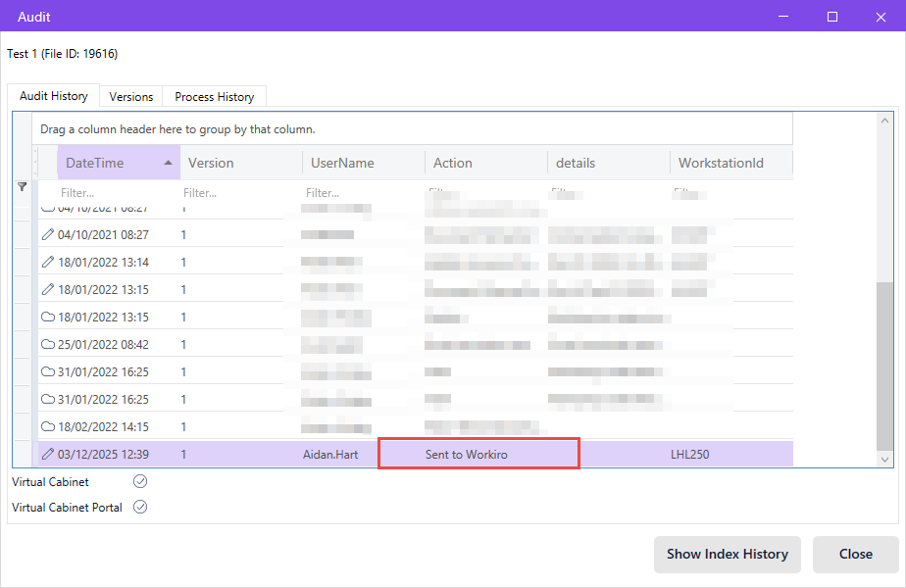Click the cloud icon on 18/01/2022 13:15 row

click(x=48, y=318)
